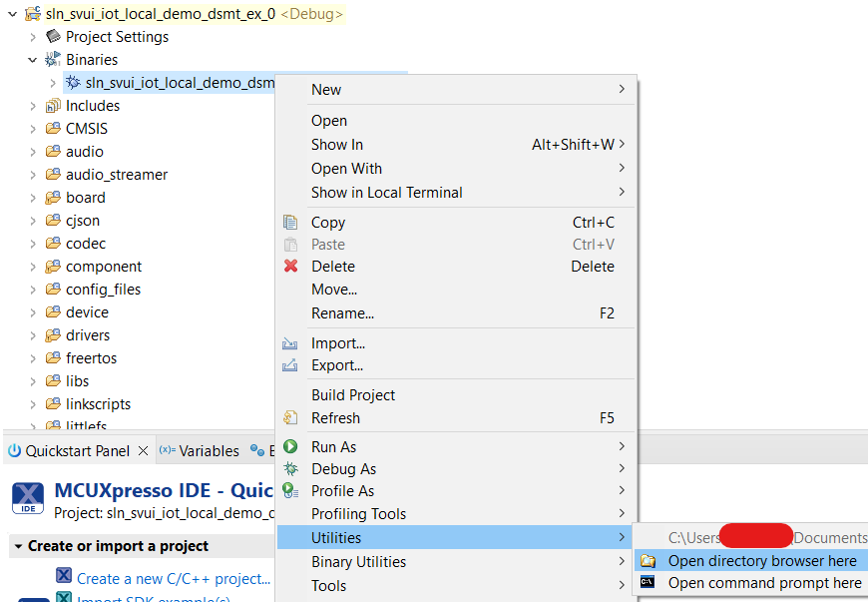Screen dimensions: 868x602
Task: Click the Copy icon in context menu
Action: pyautogui.click(x=290, y=222)
